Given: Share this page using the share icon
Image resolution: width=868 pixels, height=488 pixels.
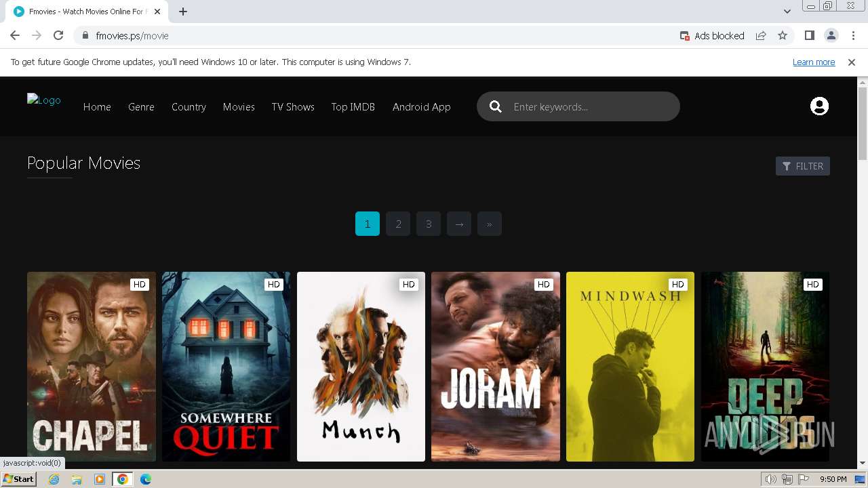Looking at the screenshot, I should 761,35.
